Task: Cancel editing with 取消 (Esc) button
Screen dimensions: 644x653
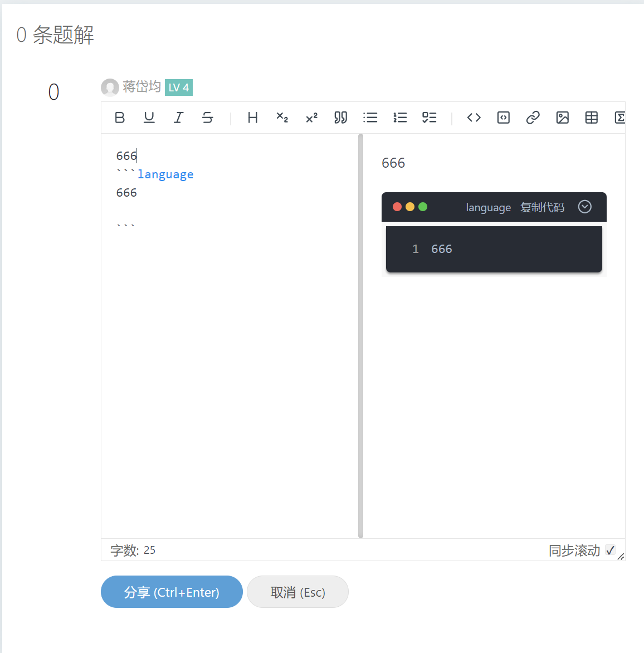Action: coord(297,592)
